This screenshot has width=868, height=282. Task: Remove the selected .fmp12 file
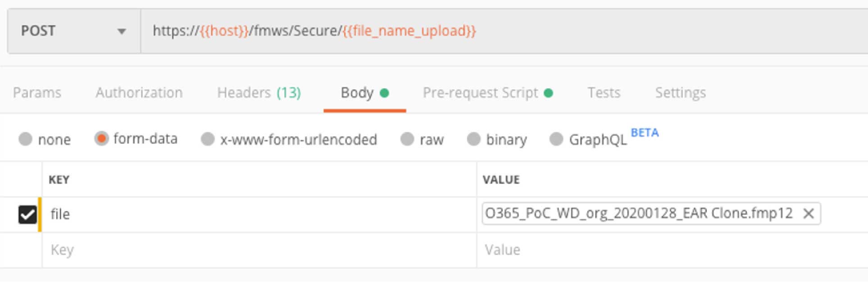click(x=809, y=214)
